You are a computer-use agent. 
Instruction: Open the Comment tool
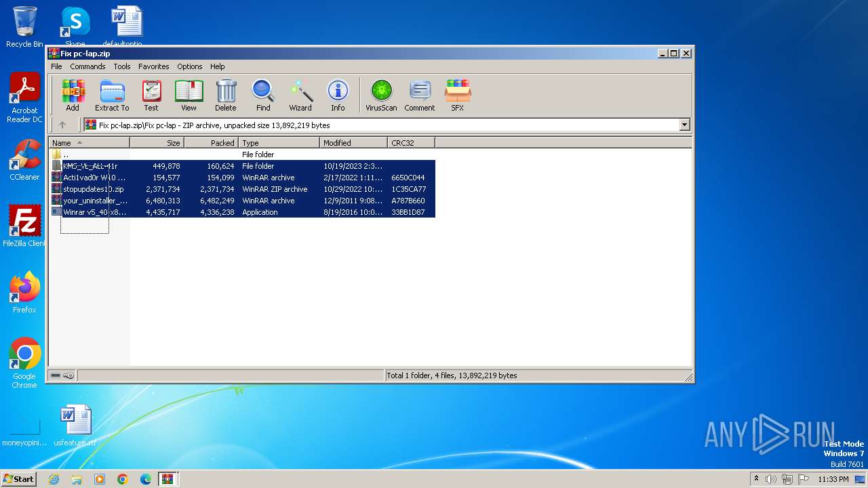(x=420, y=95)
